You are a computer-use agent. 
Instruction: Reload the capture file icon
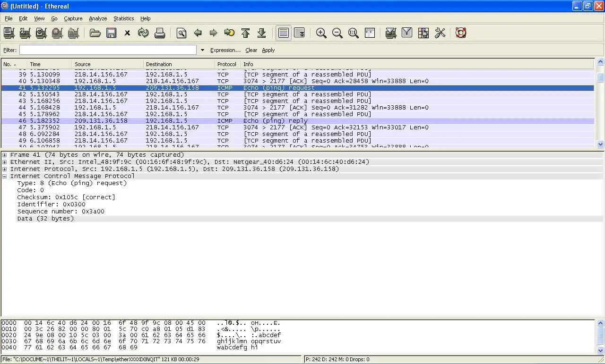[x=143, y=33]
